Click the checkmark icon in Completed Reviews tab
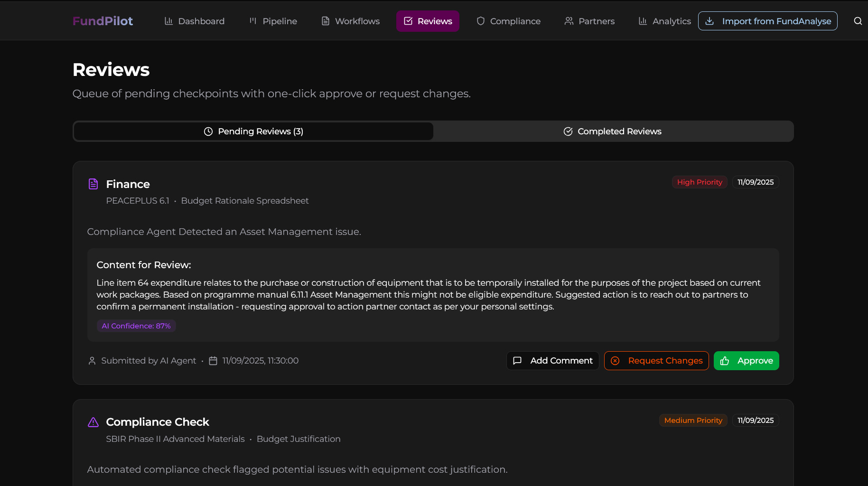The width and height of the screenshot is (868, 486). [x=568, y=131]
